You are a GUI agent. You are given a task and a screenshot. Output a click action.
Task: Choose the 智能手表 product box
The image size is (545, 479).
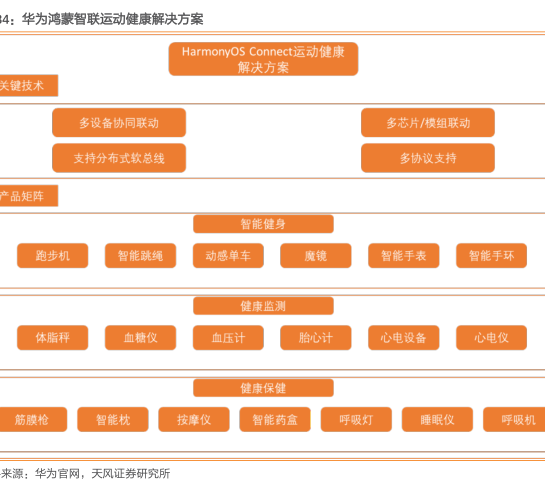pyautogui.click(x=404, y=255)
